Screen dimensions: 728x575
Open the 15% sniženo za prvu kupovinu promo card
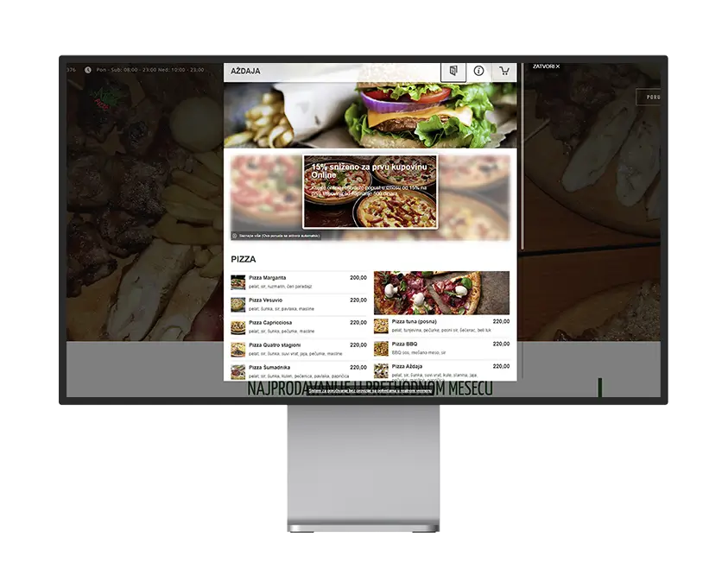(370, 192)
